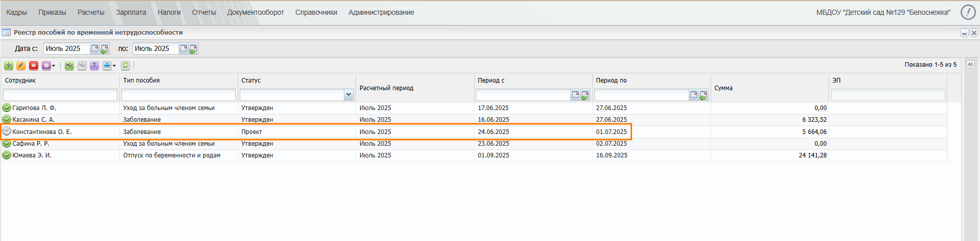The height and width of the screenshot is (241, 980).
Task: Click the Тип пособия filter input field
Action: coord(179,95)
